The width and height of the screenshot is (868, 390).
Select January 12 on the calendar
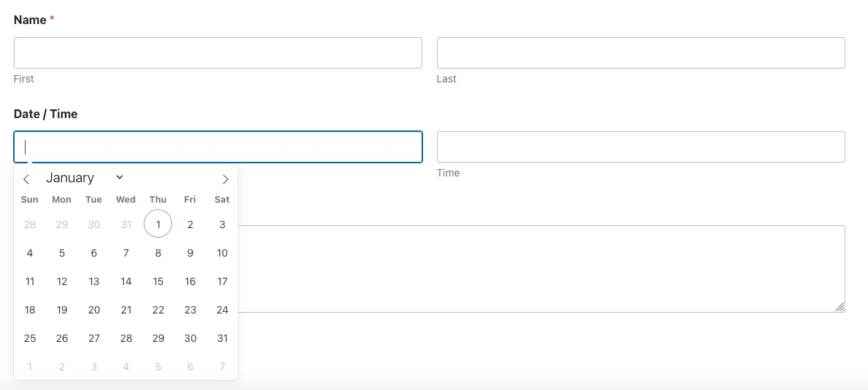coord(62,281)
